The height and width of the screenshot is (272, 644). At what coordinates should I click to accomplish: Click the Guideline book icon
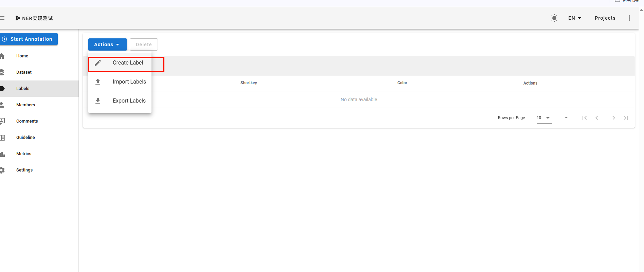pyautogui.click(x=2, y=138)
